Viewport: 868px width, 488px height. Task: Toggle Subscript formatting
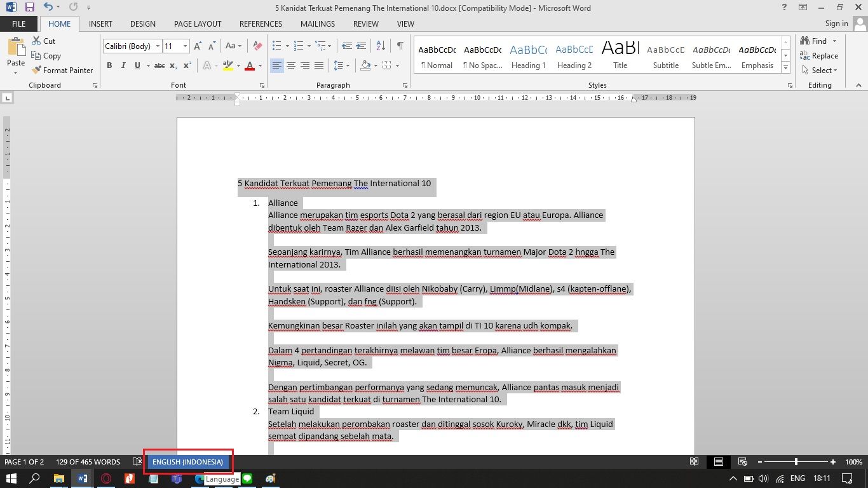click(x=174, y=65)
